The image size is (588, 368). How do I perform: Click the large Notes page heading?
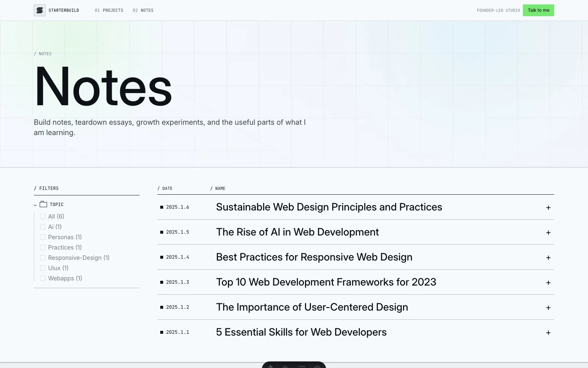(x=103, y=87)
